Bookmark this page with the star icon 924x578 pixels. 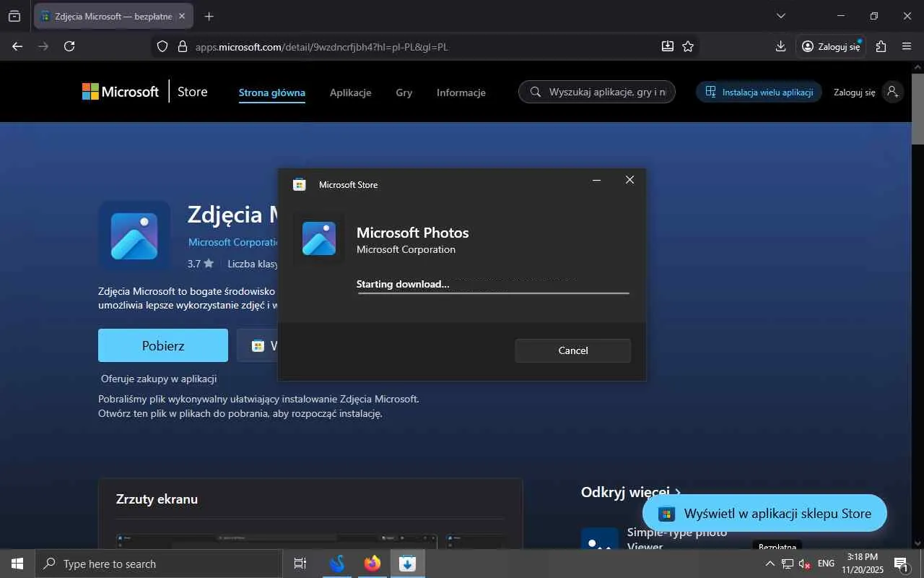point(688,46)
